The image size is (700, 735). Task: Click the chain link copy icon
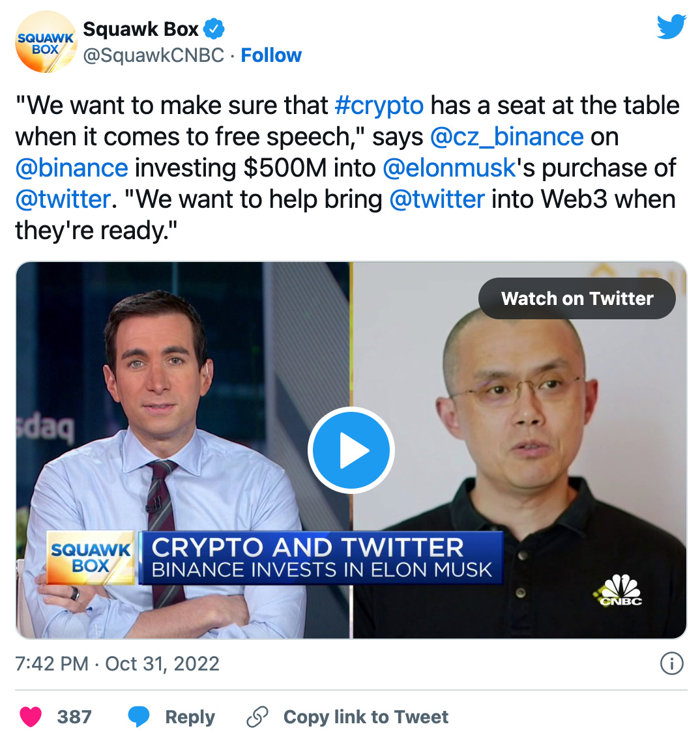coord(257,717)
